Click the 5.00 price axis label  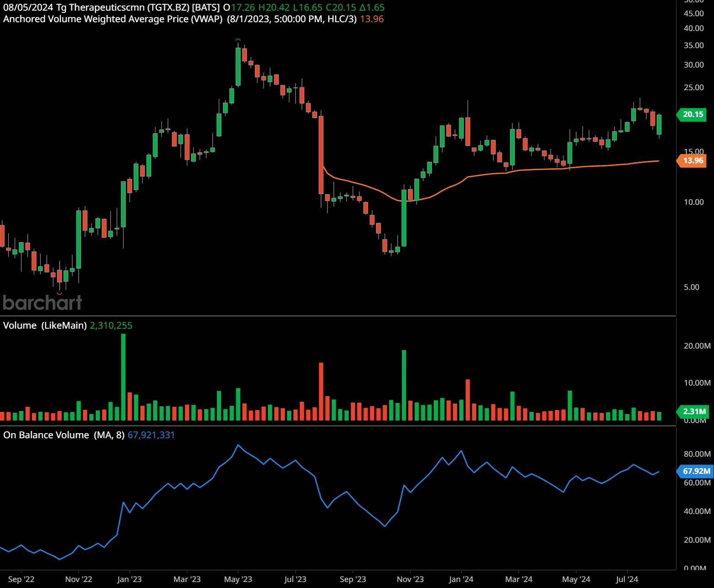(691, 287)
